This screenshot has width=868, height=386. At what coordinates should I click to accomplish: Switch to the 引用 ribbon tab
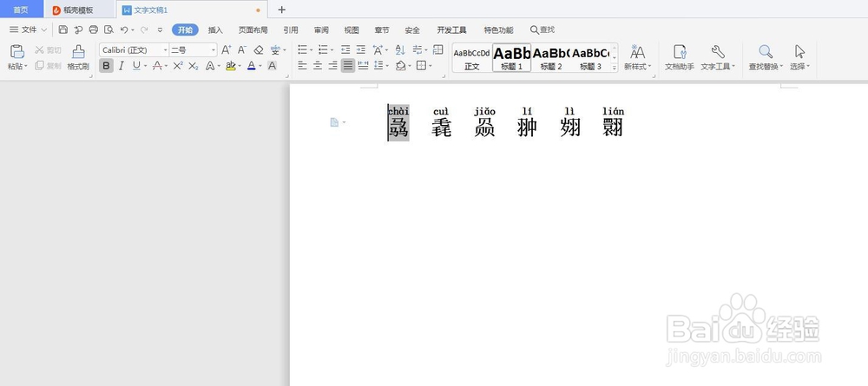point(291,29)
